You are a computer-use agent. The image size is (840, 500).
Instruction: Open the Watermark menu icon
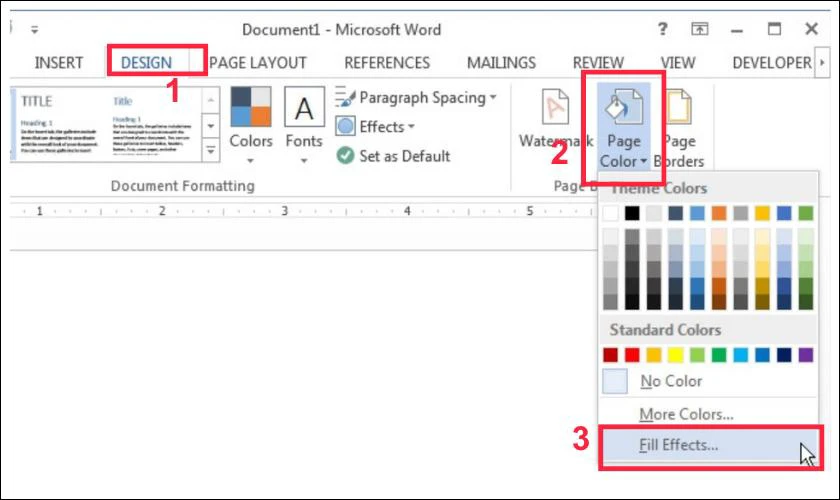(554, 107)
